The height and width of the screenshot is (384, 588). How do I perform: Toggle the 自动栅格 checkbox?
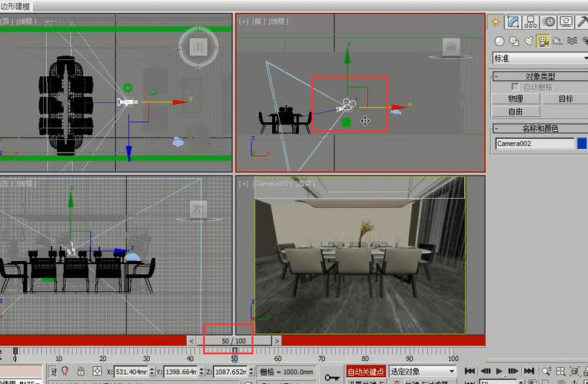[x=515, y=87]
